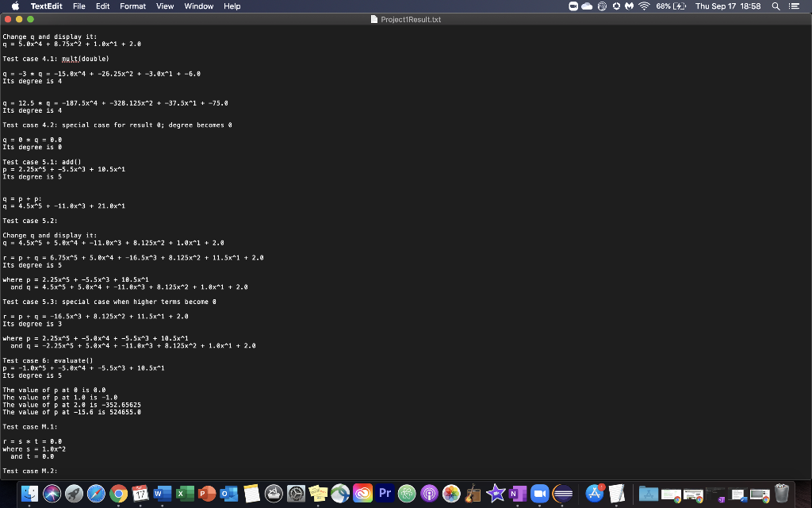Click the line 'Test case M.2:'
This screenshot has width=812, height=508.
point(30,471)
